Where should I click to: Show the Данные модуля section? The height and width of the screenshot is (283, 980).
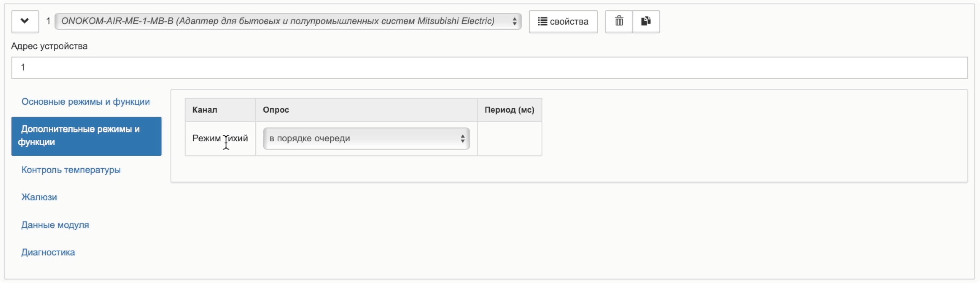(x=55, y=225)
